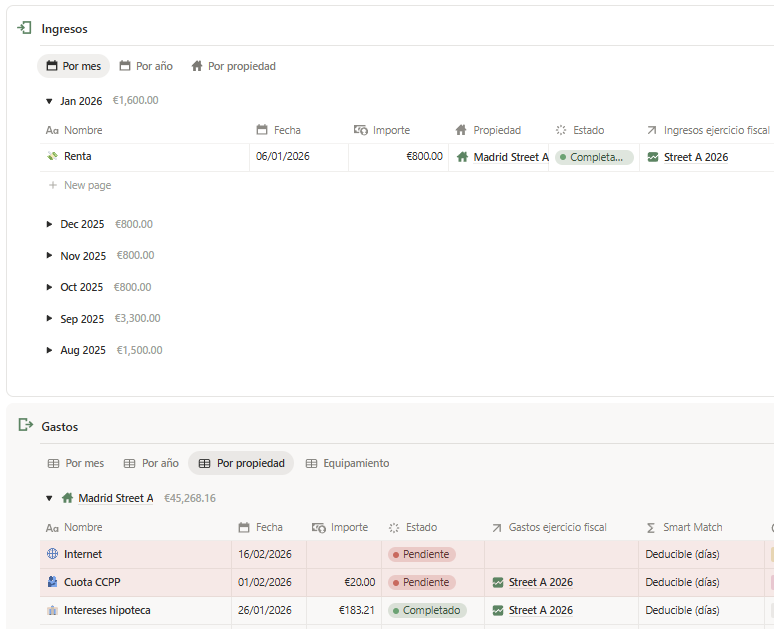
Task: Click the people icon beside Cuota CCPP
Action: point(52,582)
